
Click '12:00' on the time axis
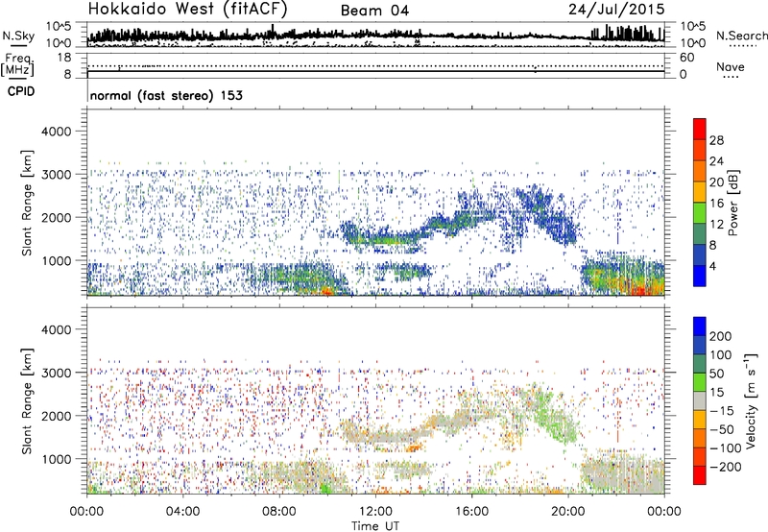[375, 511]
